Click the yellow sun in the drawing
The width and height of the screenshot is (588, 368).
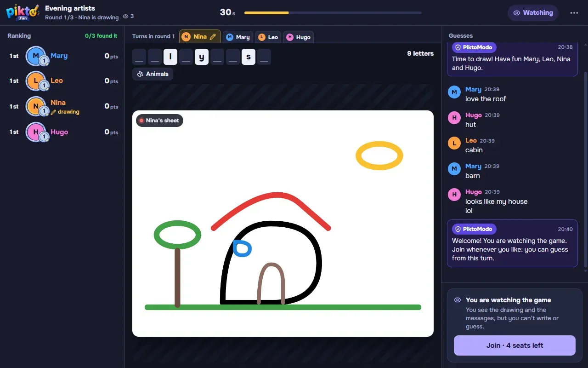(x=379, y=156)
